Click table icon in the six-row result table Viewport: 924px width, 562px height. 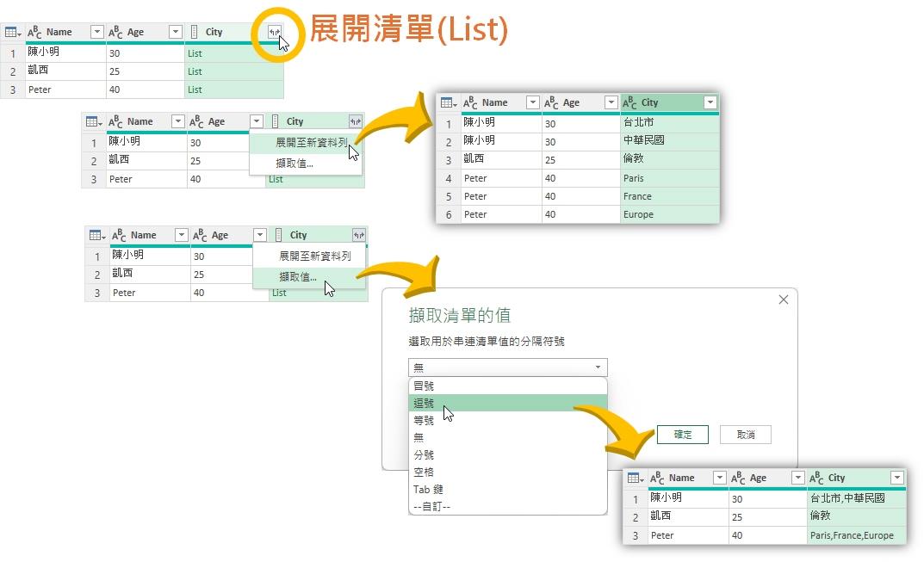448,103
